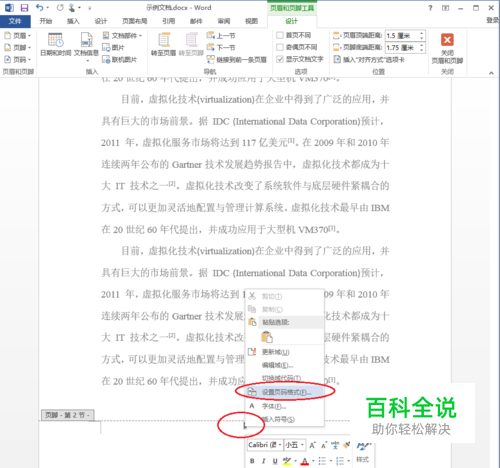Screen dimensions: 500x468
Task: Click the 页脚底端距离 1.75 厘米 field
Action: [402, 48]
